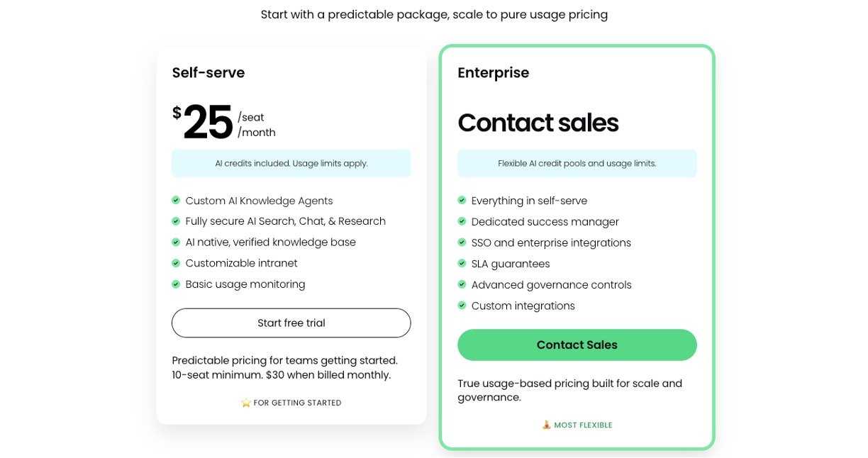
Task: Click the Start free trial button
Action: pos(291,323)
